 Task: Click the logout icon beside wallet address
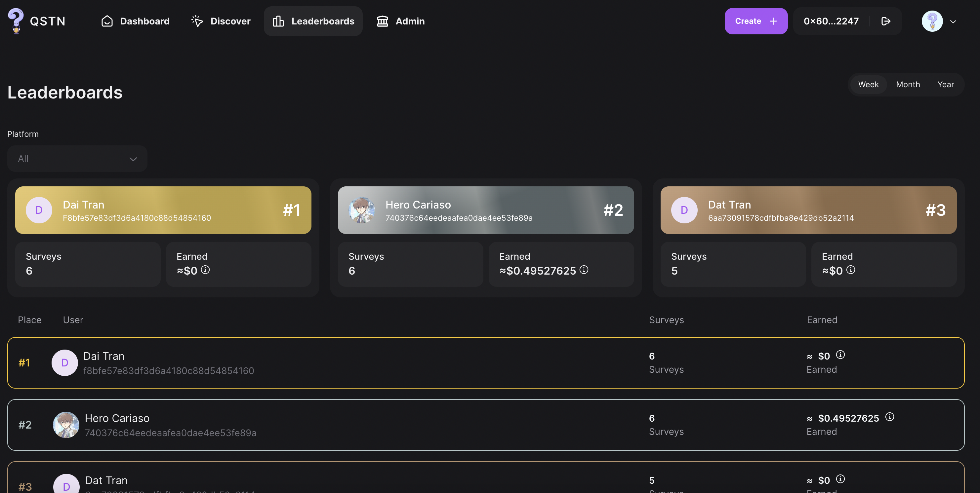pyautogui.click(x=886, y=21)
